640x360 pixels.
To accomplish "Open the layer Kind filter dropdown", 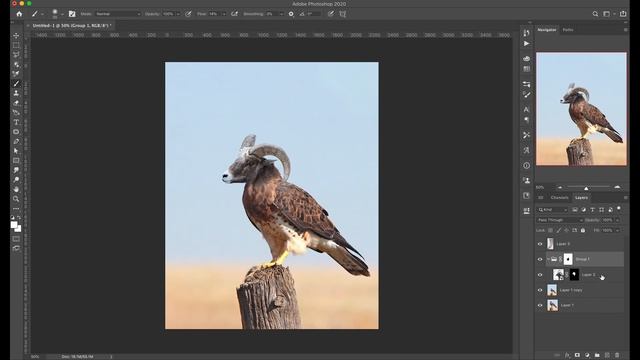I will click(x=553, y=210).
